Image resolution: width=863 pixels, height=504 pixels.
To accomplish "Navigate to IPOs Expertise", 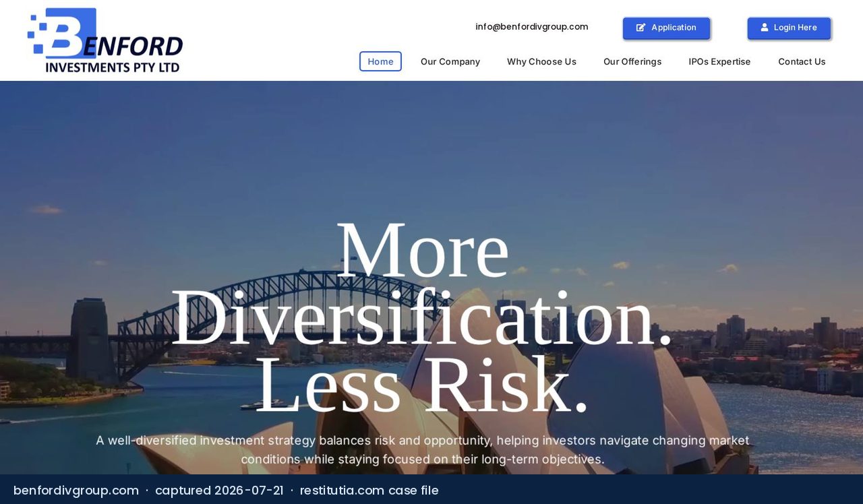I will tap(719, 61).
